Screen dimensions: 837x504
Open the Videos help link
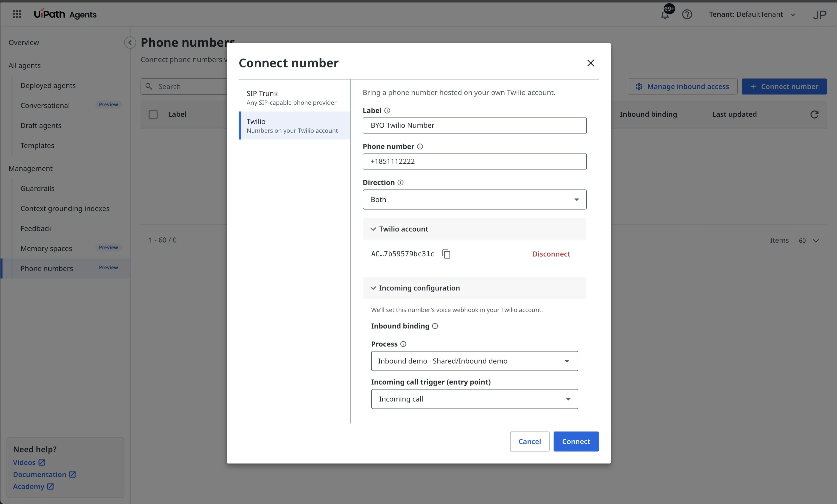(x=24, y=462)
